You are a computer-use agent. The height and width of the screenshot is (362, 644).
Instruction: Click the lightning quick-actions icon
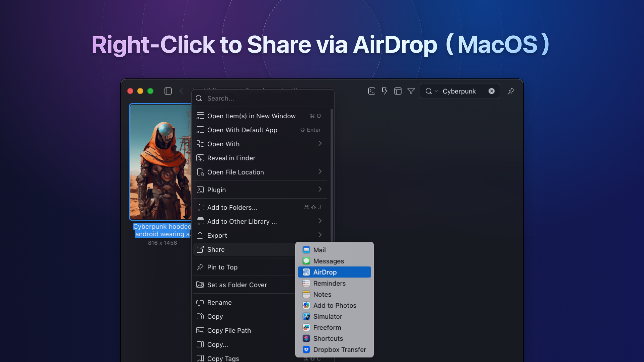tap(385, 91)
